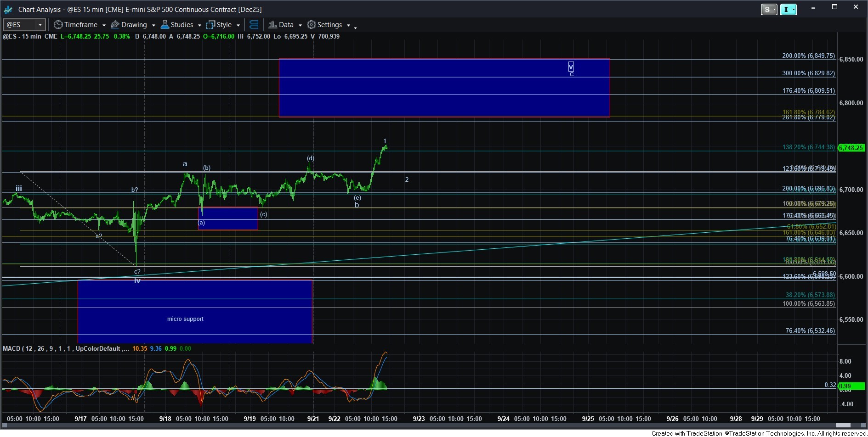Click the Style icon
Viewport: 868px width, 437px height.
210,25
